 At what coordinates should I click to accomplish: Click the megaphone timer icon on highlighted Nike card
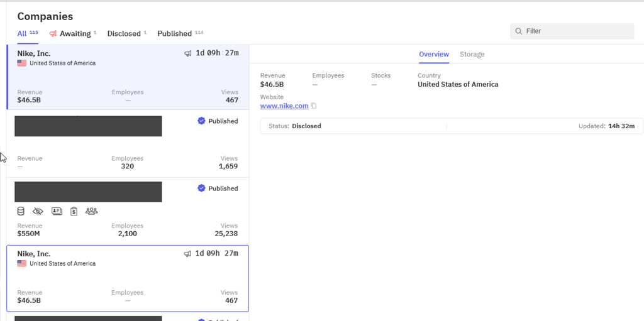point(187,53)
